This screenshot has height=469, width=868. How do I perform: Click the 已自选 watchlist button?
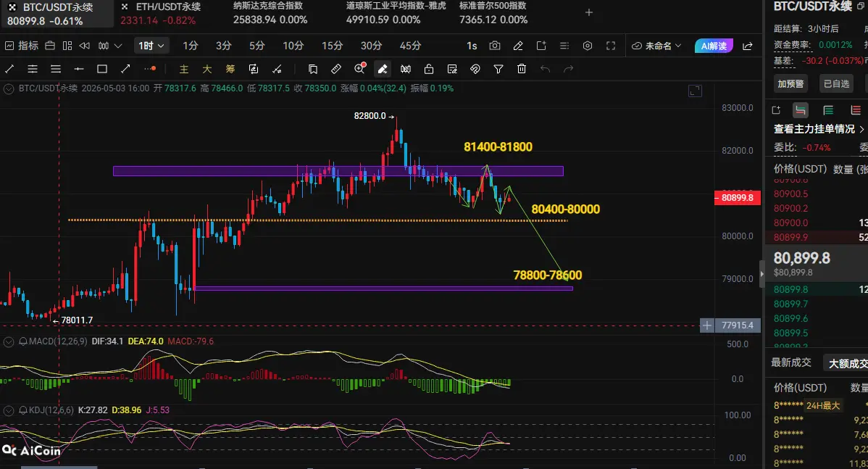836,83
